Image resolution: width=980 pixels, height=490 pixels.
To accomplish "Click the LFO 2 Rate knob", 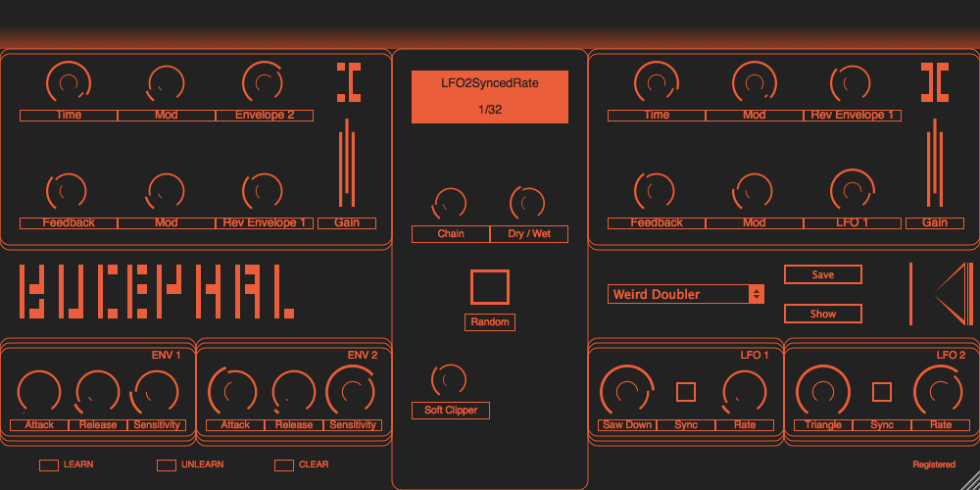I will (939, 391).
